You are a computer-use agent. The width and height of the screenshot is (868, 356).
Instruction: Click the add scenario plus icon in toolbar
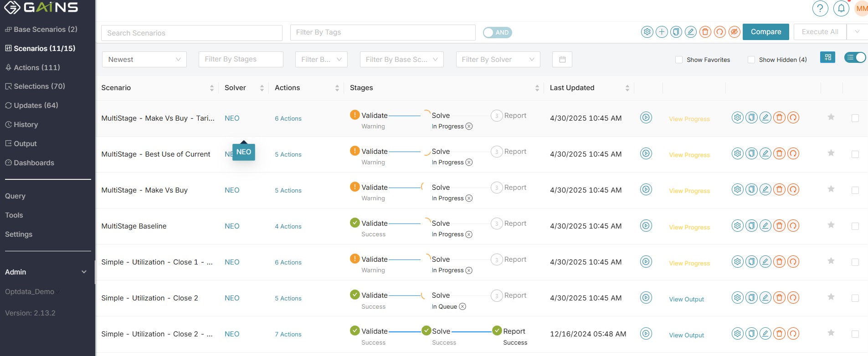pyautogui.click(x=662, y=32)
